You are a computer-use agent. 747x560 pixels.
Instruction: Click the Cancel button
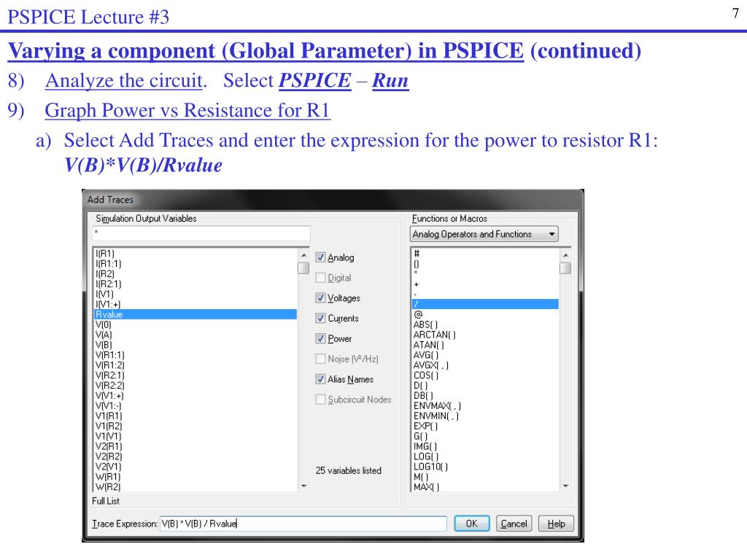coord(514,524)
